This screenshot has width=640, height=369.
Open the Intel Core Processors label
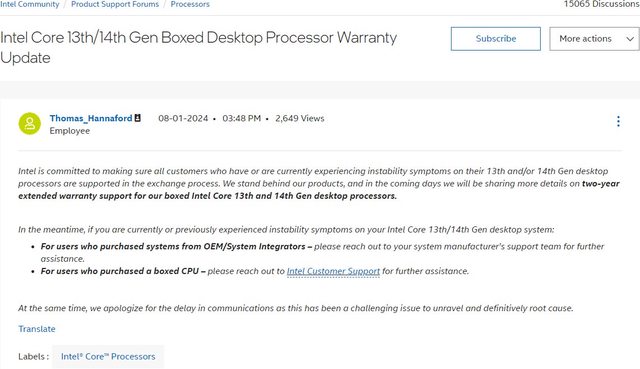(x=108, y=356)
